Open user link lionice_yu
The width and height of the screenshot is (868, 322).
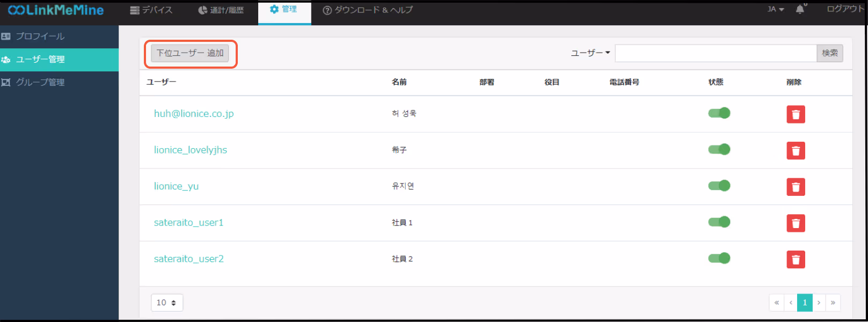click(x=176, y=186)
